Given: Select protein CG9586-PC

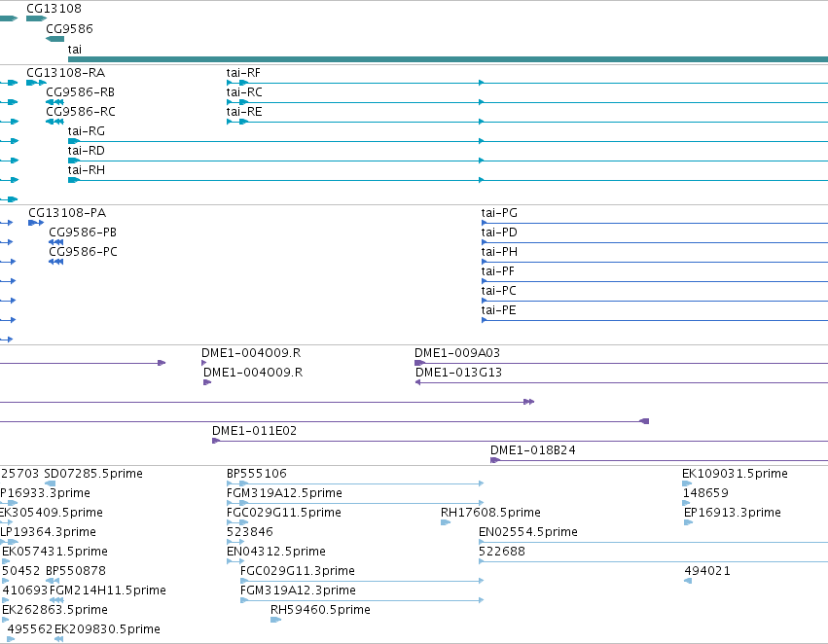Looking at the screenshot, I should click(83, 252).
